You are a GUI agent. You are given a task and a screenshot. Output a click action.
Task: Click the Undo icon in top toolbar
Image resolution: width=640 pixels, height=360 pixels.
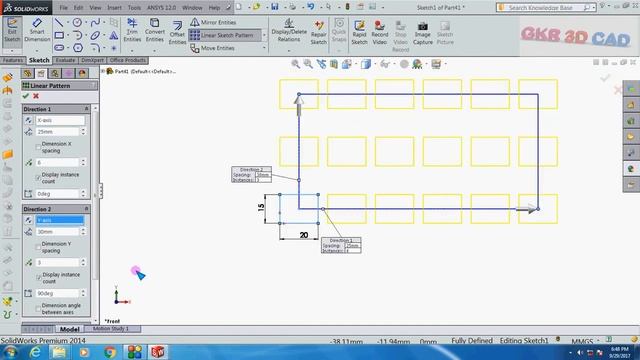tap(311, 7)
